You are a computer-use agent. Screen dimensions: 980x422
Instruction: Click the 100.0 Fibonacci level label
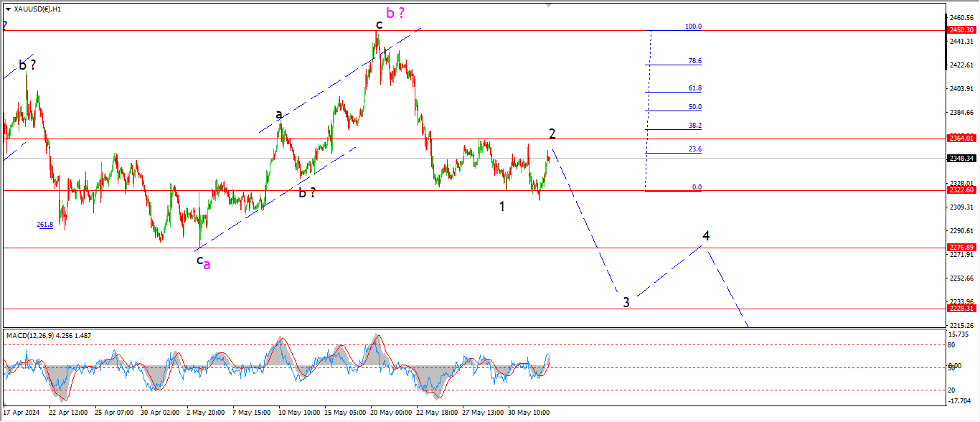click(693, 27)
